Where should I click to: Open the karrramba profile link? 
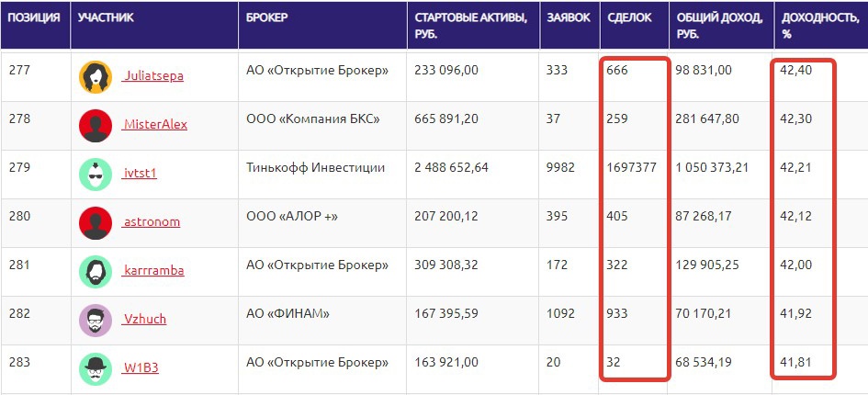click(153, 271)
